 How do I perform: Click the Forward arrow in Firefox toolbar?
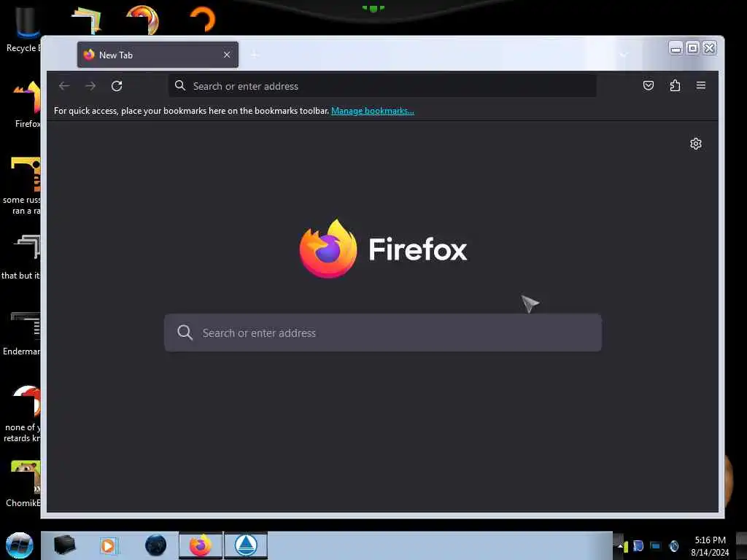click(90, 86)
